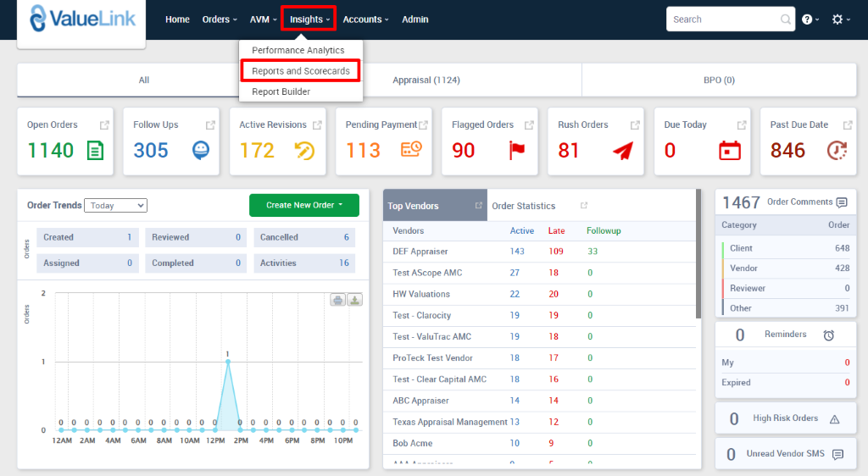Open the Created orders count tile
868x476 pixels.
click(x=87, y=238)
